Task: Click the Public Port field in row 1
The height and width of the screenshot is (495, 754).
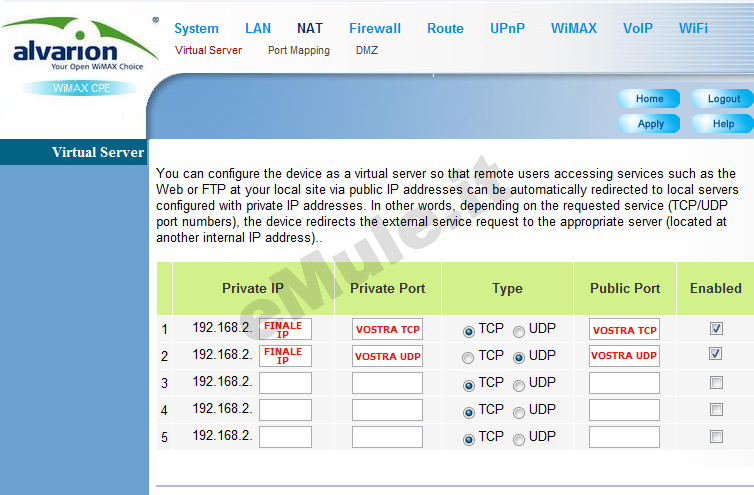Action: tap(624, 329)
